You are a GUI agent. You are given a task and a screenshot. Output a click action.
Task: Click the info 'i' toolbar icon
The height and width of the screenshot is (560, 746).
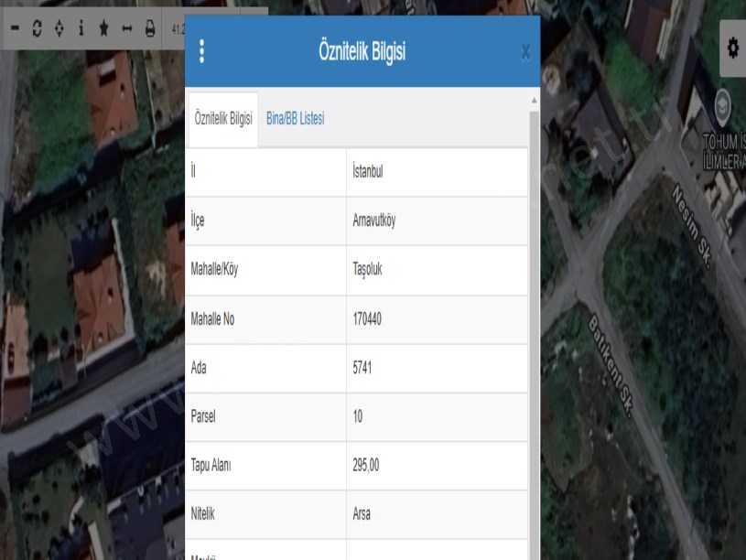[81, 28]
